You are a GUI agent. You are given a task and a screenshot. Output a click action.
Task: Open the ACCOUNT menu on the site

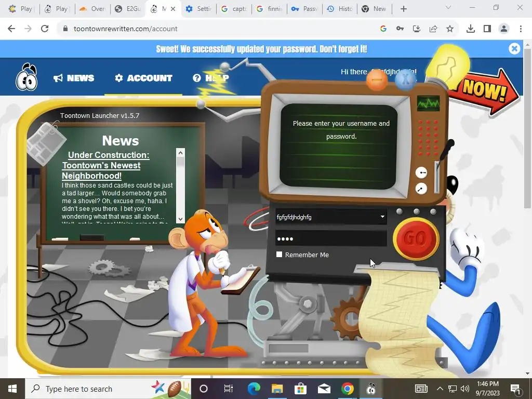tap(143, 78)
